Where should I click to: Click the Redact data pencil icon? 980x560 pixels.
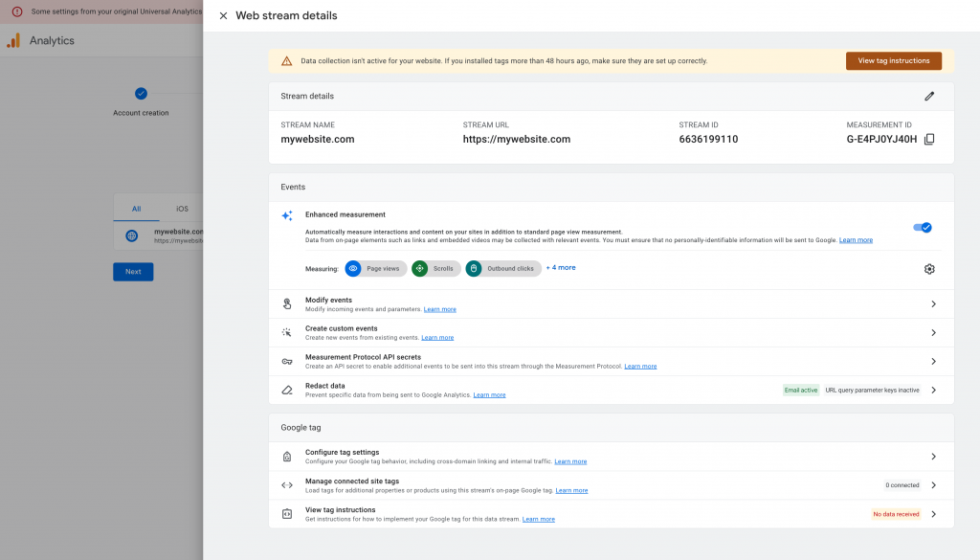(x=286, y=390)
